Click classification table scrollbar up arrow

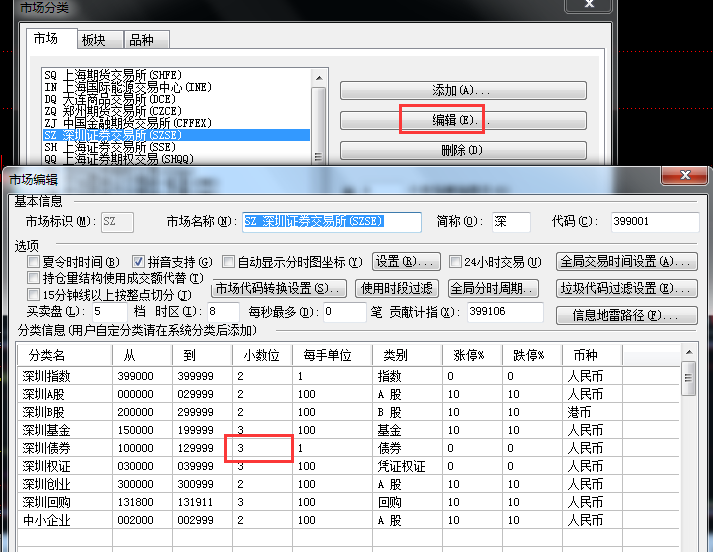[688, 352]
